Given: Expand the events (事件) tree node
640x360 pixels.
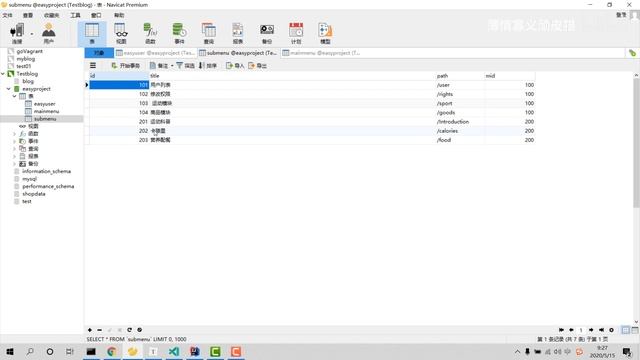Looking at the screenshot, I should tap(15, 141).
